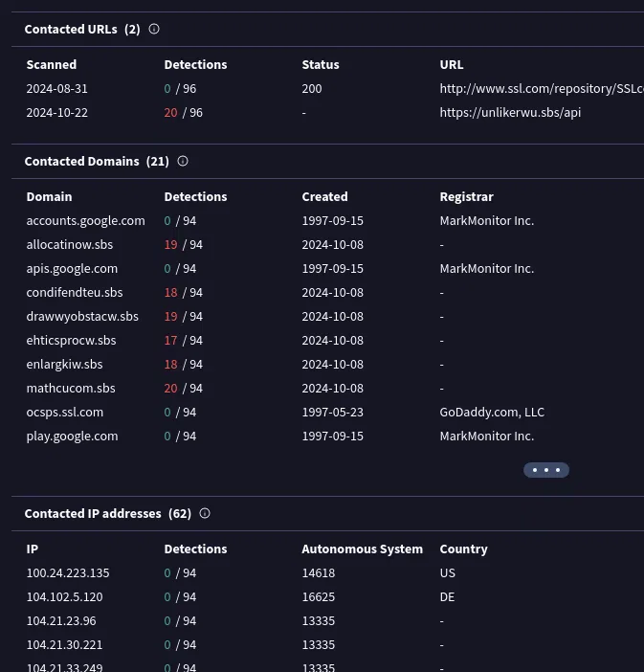644x672 pixels.
Task: Open domain enlargkiw.sbs
Action: pos(65,365)
